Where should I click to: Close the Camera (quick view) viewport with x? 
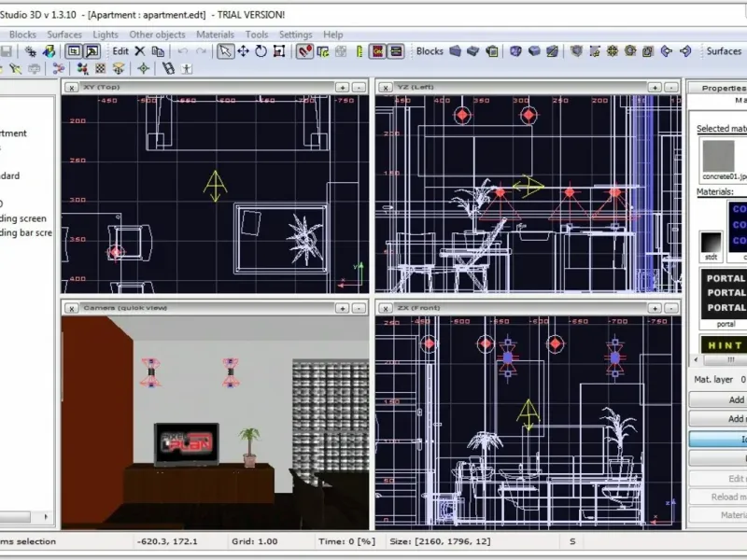72,309
